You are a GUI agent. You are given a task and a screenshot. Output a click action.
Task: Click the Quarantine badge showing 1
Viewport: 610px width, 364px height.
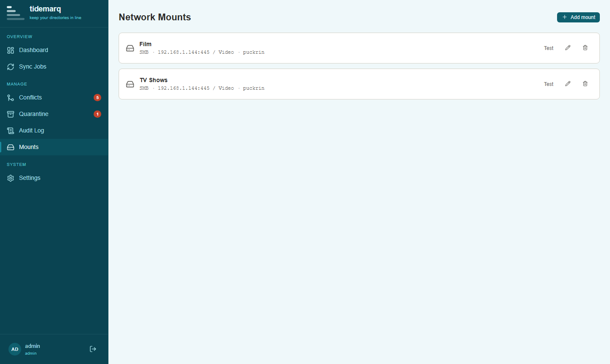click(97, 114)
